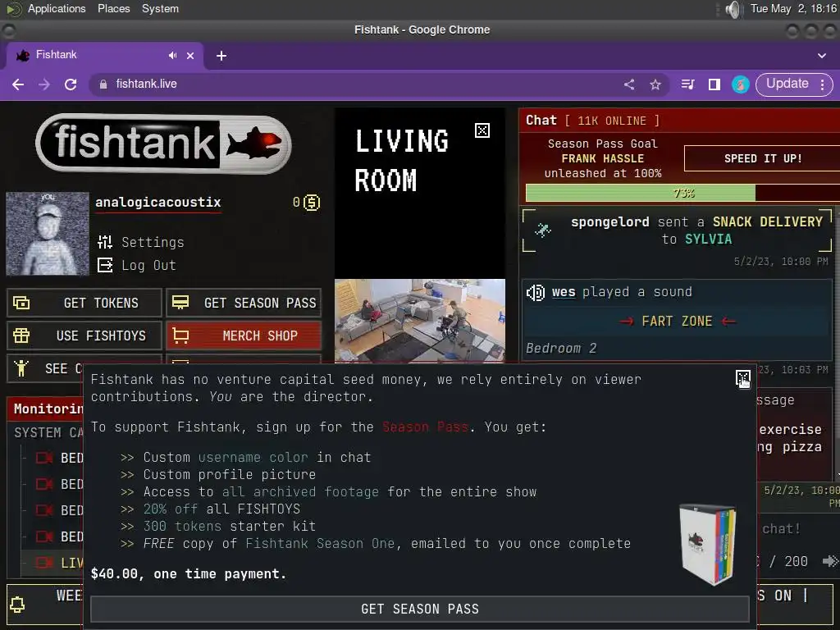This screenshot has width=840, height=630.
Task: Click the first BED camera icon in the list
Action: [x=44, y=458]
